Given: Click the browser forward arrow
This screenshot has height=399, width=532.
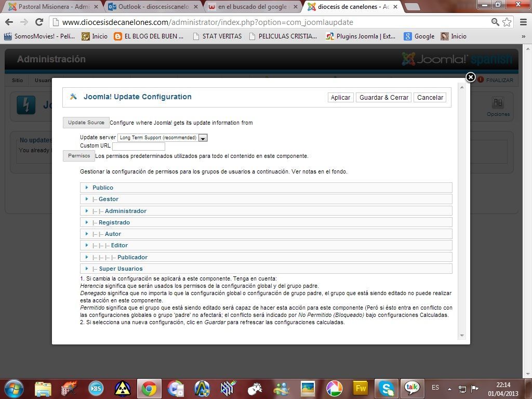Looking at the screenshot, I should 24,22.
